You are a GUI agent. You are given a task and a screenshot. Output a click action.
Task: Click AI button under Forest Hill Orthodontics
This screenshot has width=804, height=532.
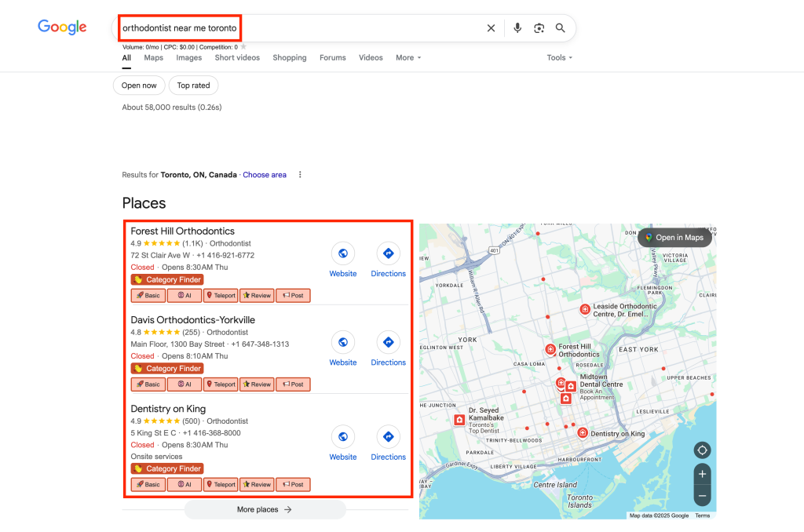pyautogui.click(x=185, y=295)
